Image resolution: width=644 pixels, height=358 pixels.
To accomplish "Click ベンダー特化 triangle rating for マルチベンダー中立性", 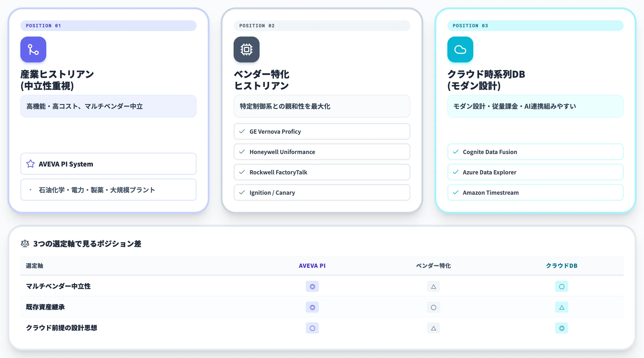I will pyautogui.click(x=433, y=287).
